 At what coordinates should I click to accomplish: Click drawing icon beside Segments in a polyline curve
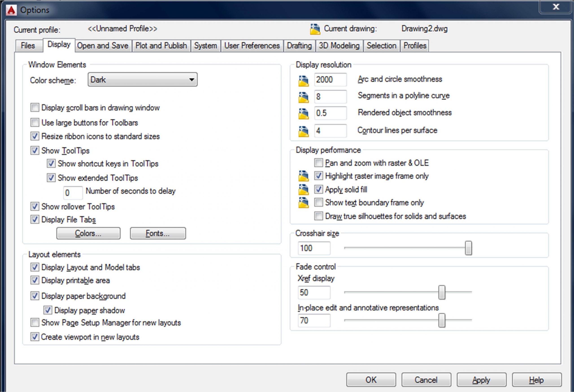303,97
